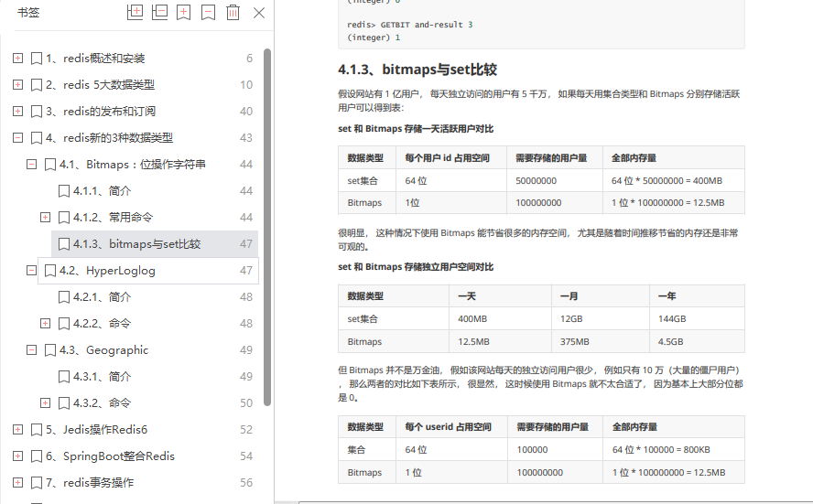
Task: Expand the '1、redis概述和安装' bookmark
Action: pyautogui.click(x=17, y=58)
